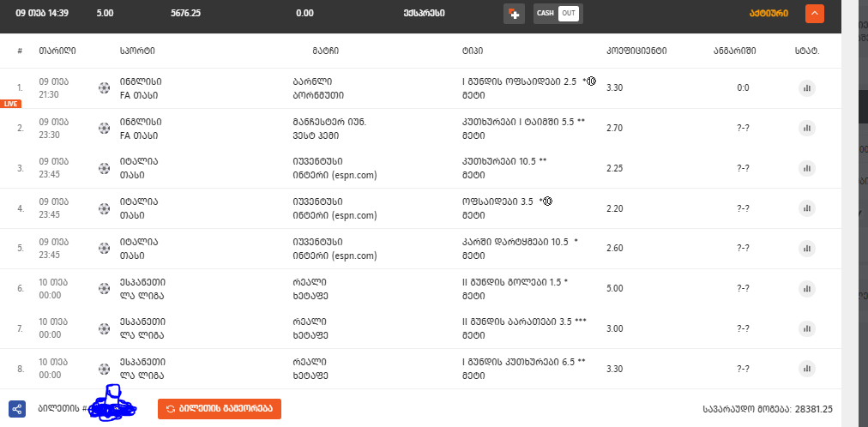Click the ანგარიში column header

[x=734, y=51]
